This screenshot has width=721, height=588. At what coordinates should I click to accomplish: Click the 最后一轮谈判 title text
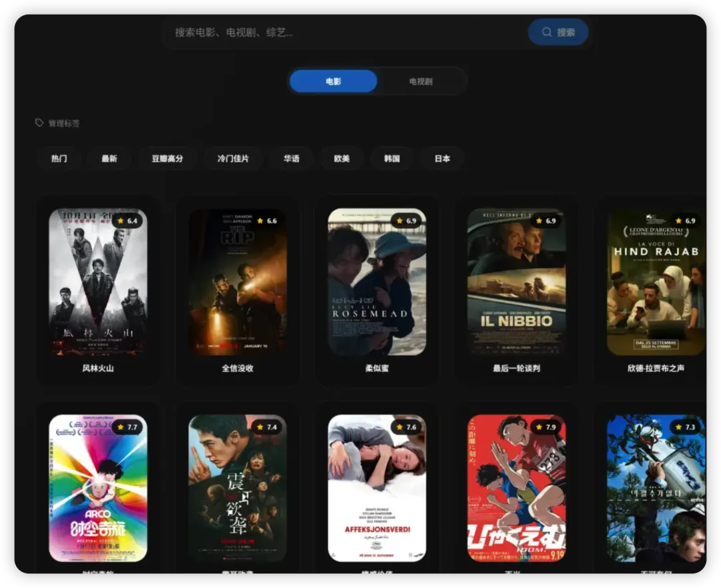pos(516,368)
